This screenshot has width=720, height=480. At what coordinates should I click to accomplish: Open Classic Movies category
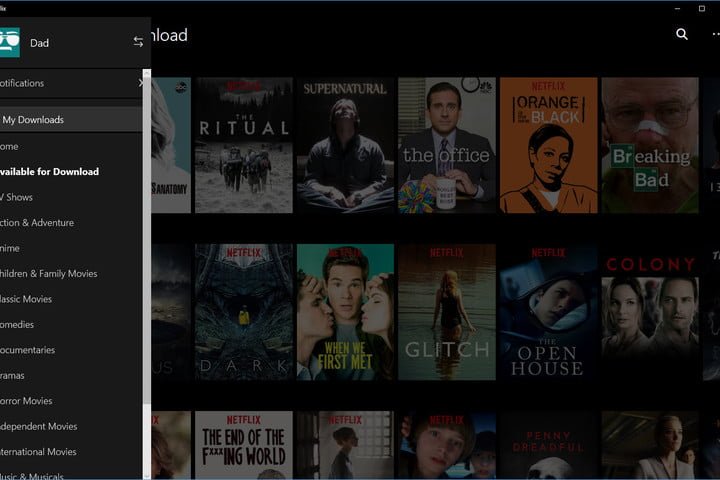point(71,299)
